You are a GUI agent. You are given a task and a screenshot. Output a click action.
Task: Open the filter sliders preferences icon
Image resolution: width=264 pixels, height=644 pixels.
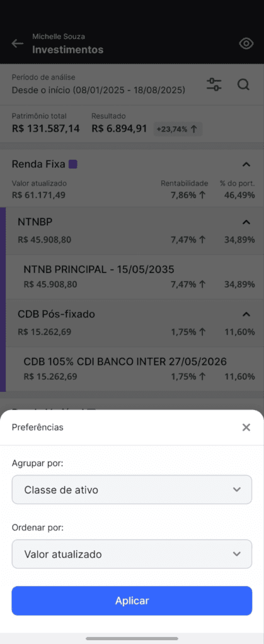coord(214,85)
